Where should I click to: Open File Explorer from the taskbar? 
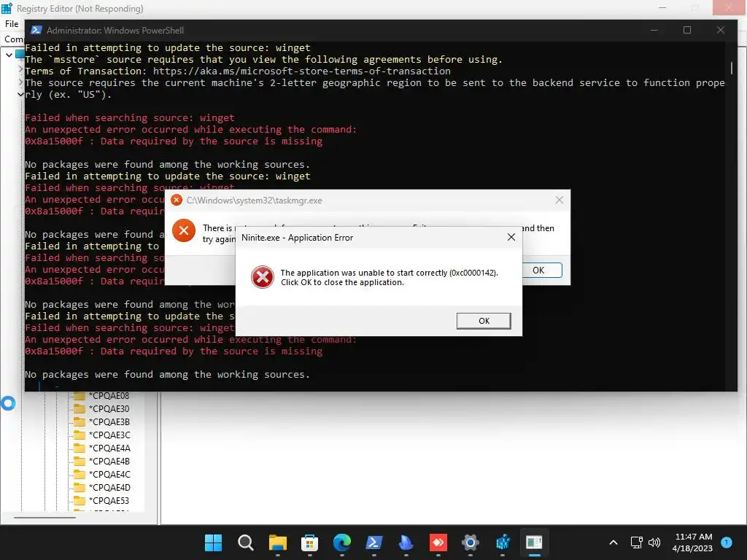point(278,542)
